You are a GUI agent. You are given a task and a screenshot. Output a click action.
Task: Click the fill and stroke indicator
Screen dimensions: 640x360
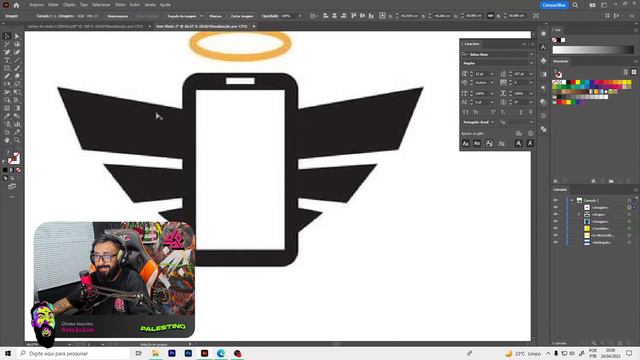pyautogui.click(x=14, y=158)
